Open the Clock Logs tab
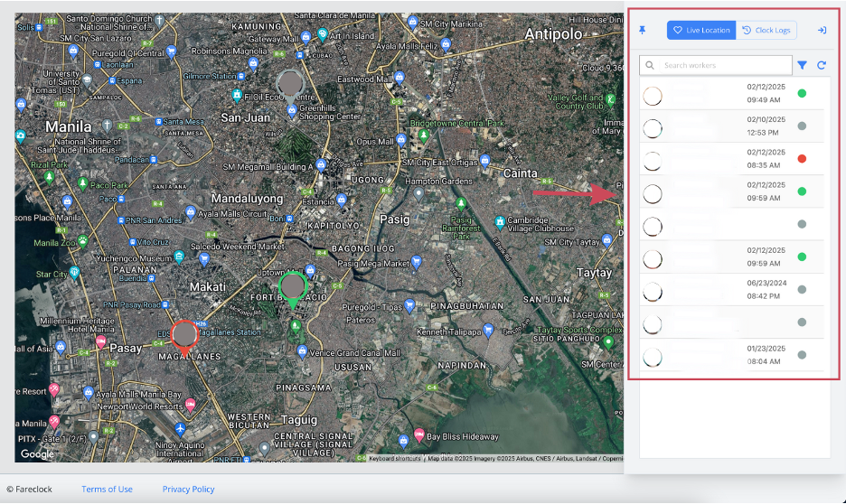The image size is (846, 504). point(766,30)
